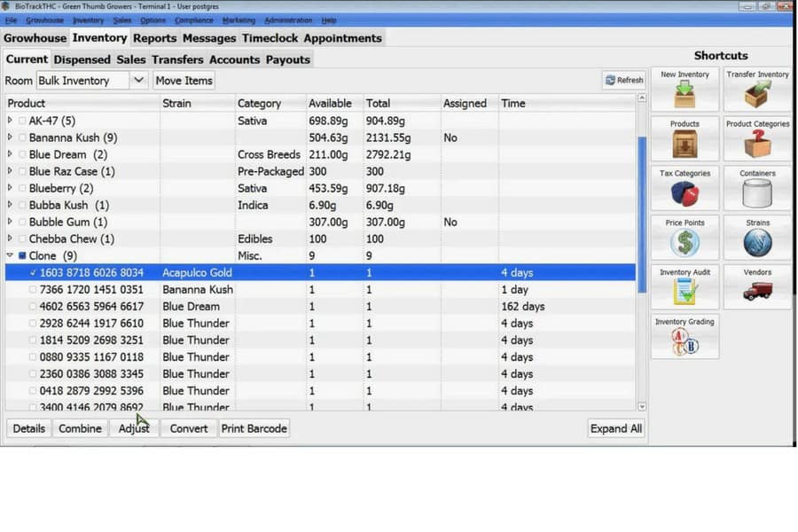Switch to the Growhouse tab
Viewport: 798px width, 532px height.
pyautogui.click(x=35, y=38)
